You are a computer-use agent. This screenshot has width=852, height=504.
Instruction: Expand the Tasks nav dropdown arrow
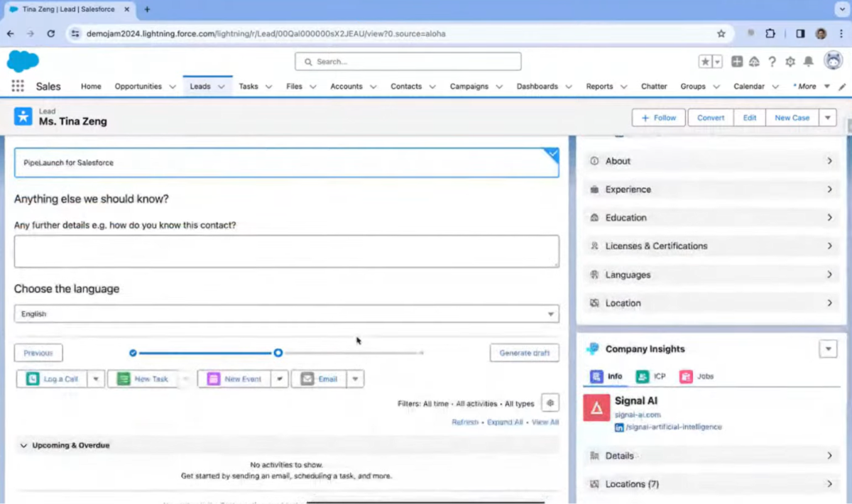pyautogui.click(x=269, y=87)
